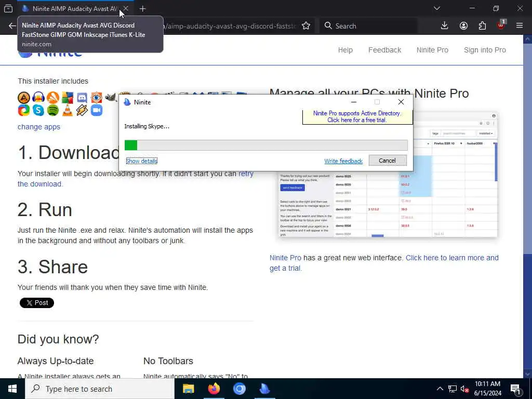The height and width of the screenshot is (399, 532).
Task: Click the change apps link
Action: click(x=39, y=127)
